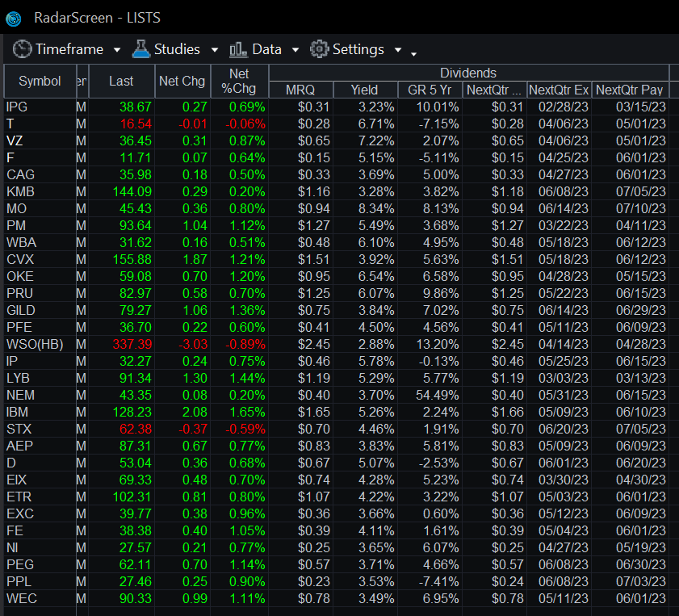Image resolution: width=679 pixels, height=616 pixels.
Task: Click PM's net percent change 1.12%
Action: (247, 225)
